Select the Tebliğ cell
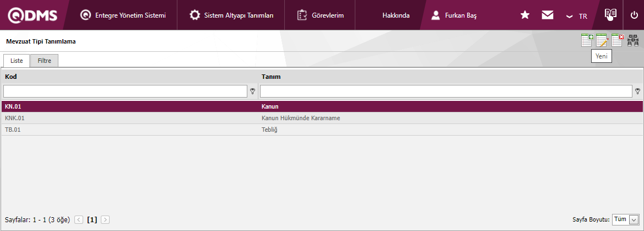The image size is (644, 231). click(270, 130)
